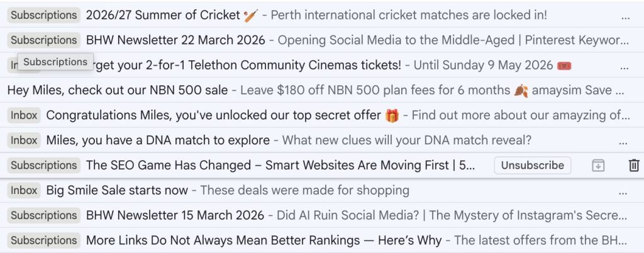Click Subscriptions label on Summer of Cricket email
644x253 pixels.
click(43, 15)
